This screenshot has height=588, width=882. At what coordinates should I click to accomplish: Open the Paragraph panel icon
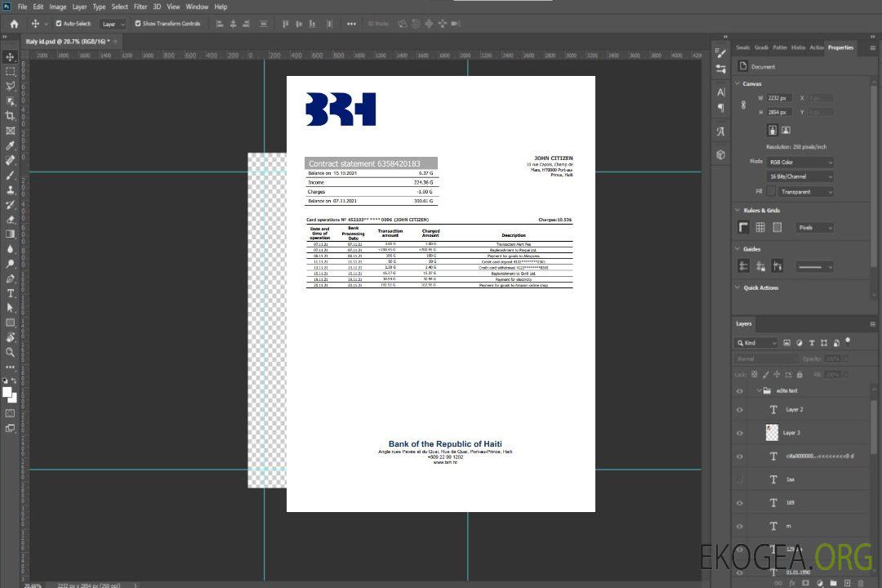pyautogui.click(x=721, y=108)
